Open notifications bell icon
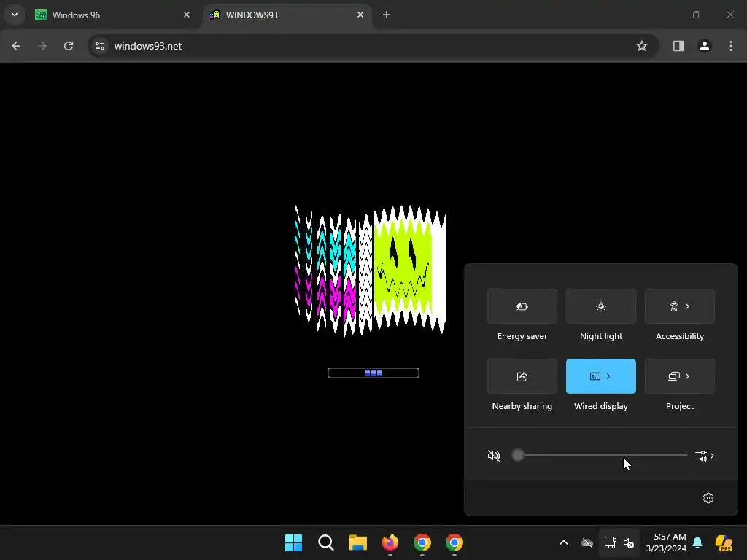Viewport: 747px width, 560px height. click(697, 542)
